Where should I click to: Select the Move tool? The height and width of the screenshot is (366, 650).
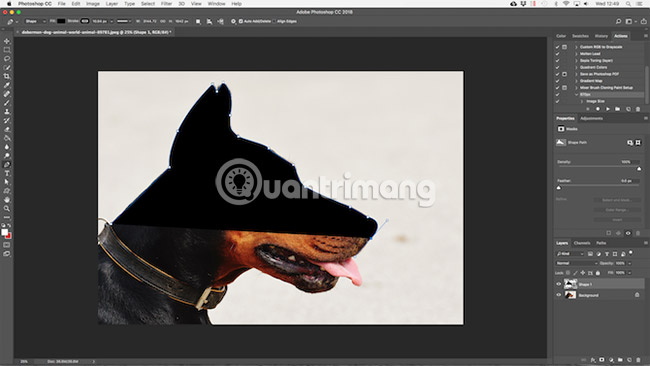pyautogui.click(x=7, y=41)
